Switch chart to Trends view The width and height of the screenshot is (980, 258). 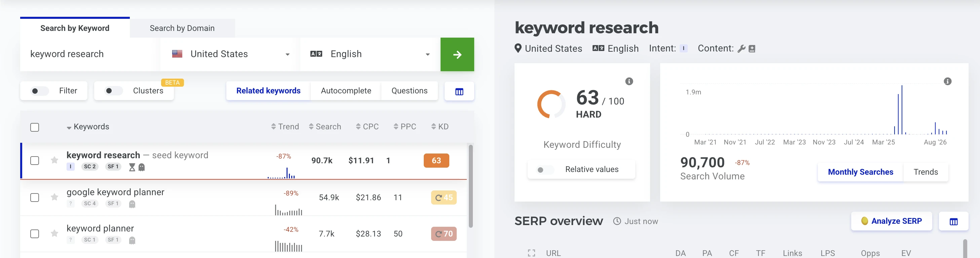926,172
